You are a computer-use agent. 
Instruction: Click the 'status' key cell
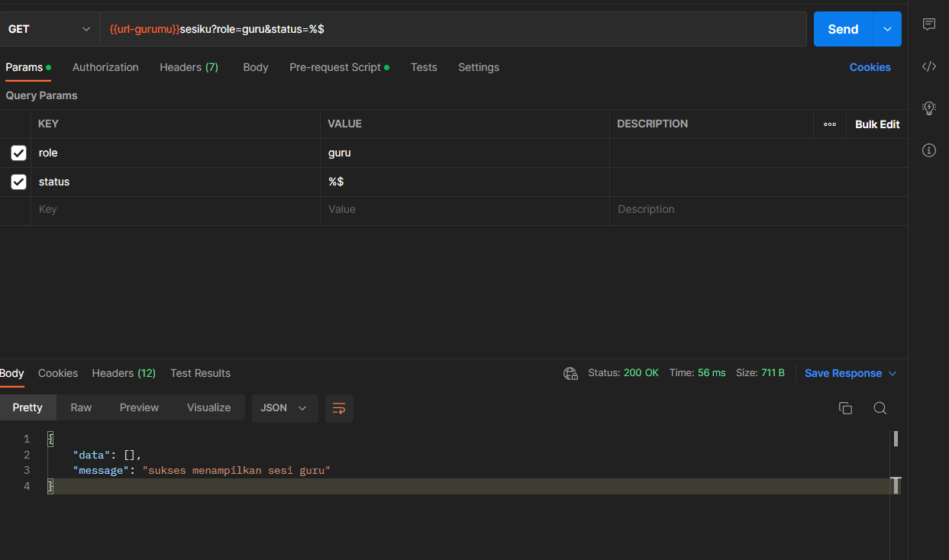[x=176, y=182]
